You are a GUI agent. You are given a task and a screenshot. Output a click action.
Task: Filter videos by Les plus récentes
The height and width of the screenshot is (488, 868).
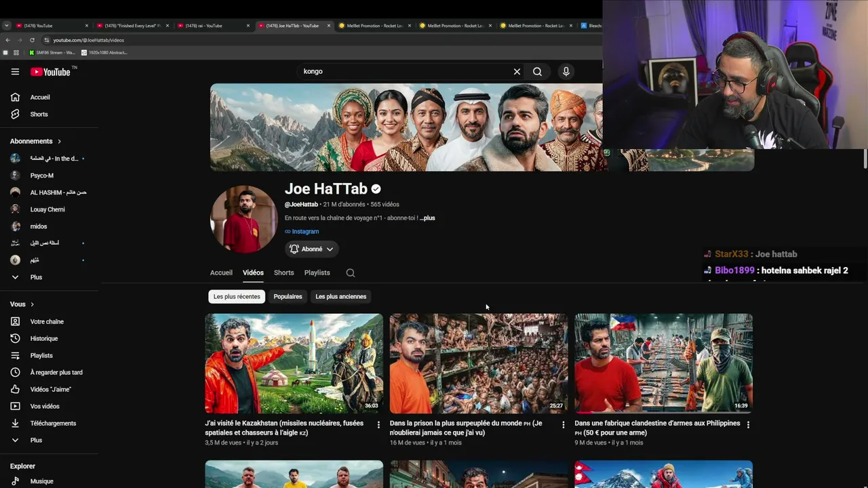[237, 296]
